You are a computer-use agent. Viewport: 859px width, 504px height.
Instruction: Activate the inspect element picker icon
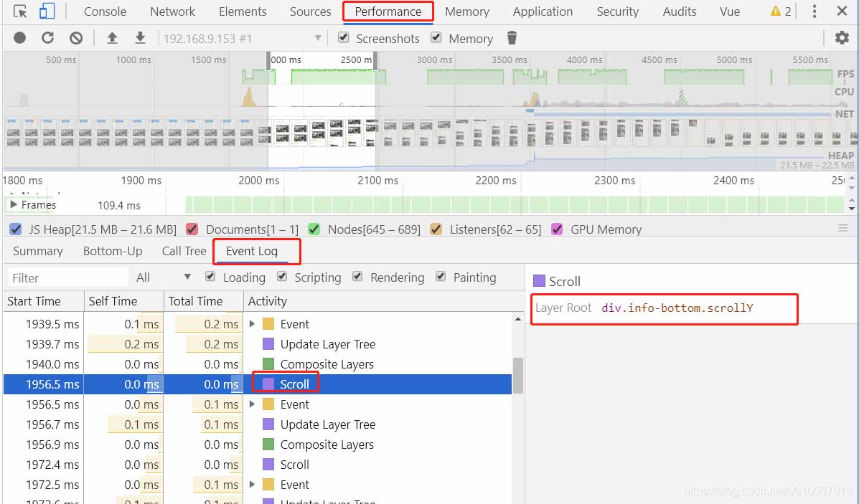20,11
